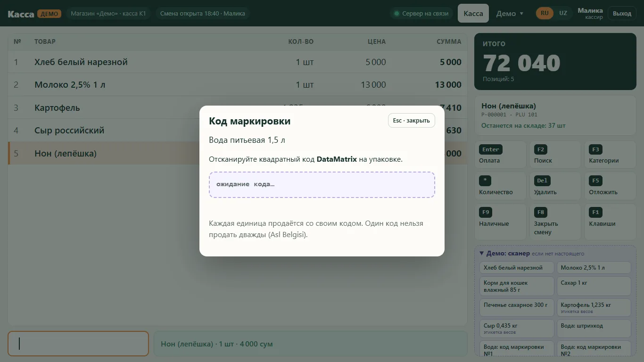Click the DataMatrix code waiting field
This screenshot has height=362, width=644.
coord(322,184)
